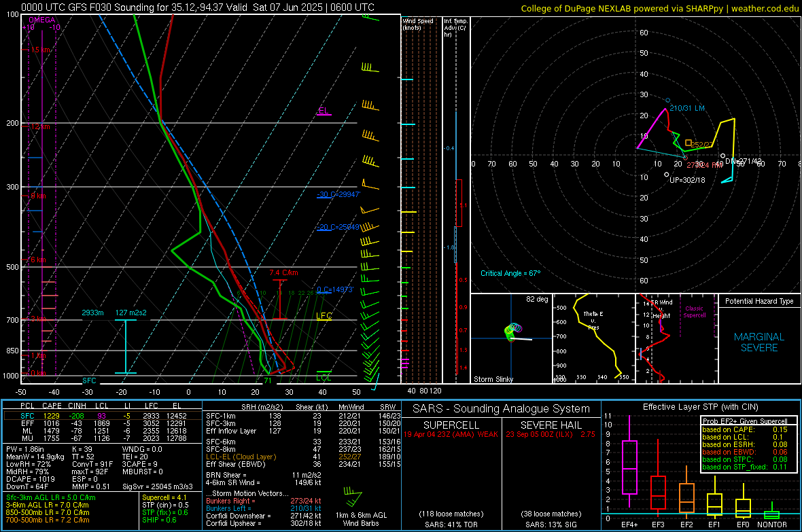The height and width of the screenshot is (532, 802).
Task: Click the 'UP=302/18' hodograph label
Action: click(687, 180)
